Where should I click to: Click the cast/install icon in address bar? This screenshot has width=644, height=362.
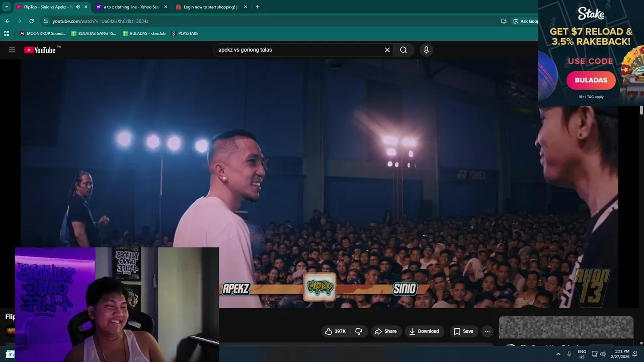(x=504, y=21)
